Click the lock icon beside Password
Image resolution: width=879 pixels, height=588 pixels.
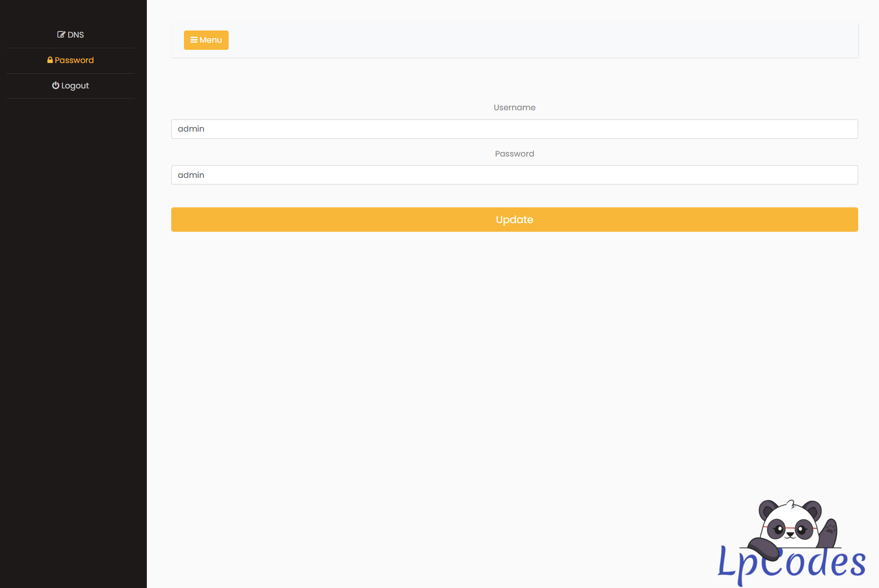tap(50, 60)
